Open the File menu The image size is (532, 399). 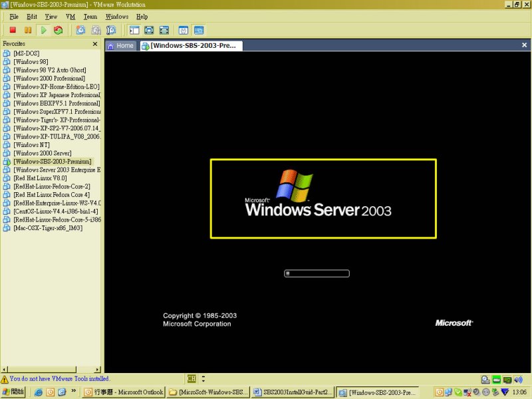click(x=14, y=17)
